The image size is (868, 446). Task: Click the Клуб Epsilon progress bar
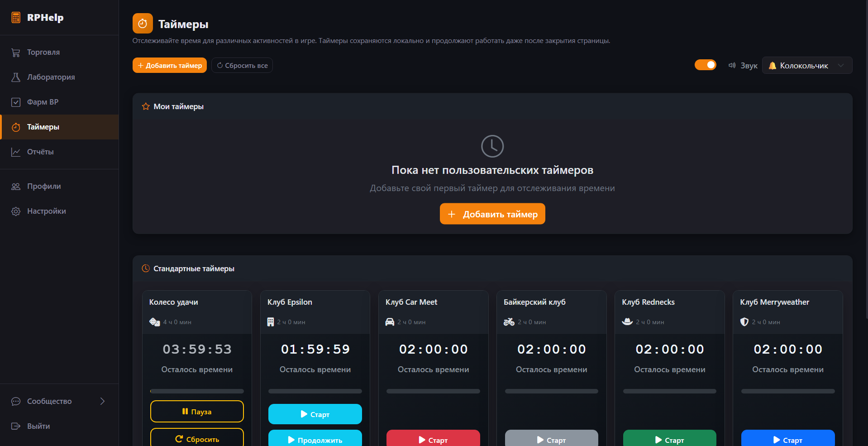pyautogui.click(x=315, y=391)
